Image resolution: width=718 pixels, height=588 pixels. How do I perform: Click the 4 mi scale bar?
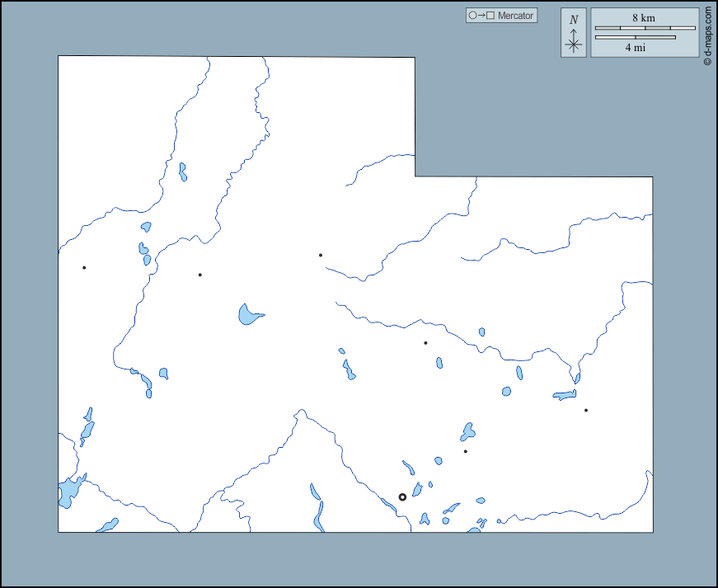click(x=635, y=37)
